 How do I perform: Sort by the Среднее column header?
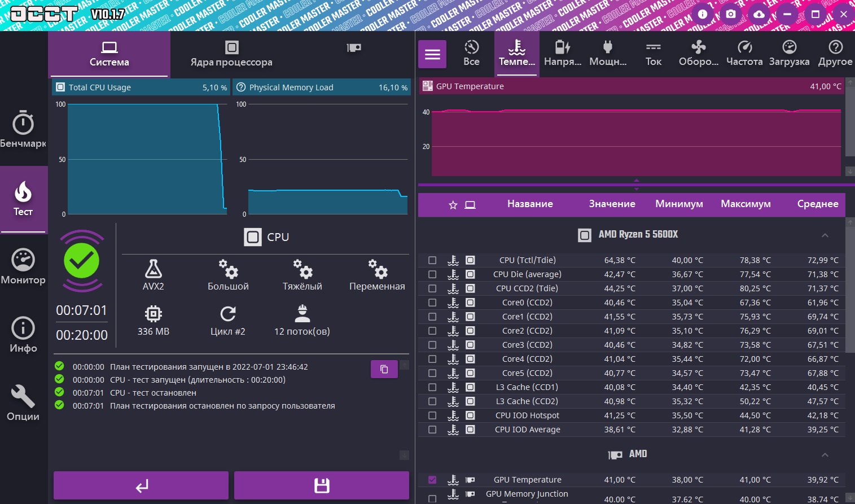click(818, 204)
